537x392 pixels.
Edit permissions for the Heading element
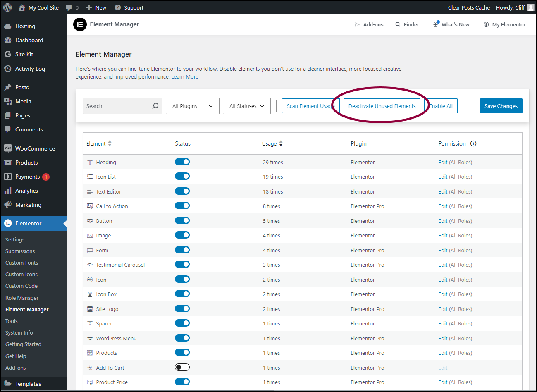(443, 163)
